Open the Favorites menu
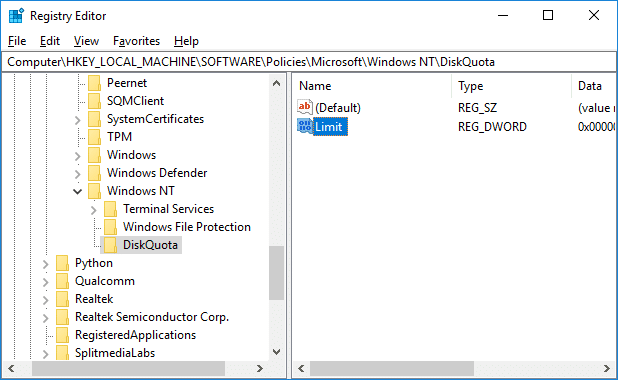Screen dimensions: 618x380 (136, 41)
